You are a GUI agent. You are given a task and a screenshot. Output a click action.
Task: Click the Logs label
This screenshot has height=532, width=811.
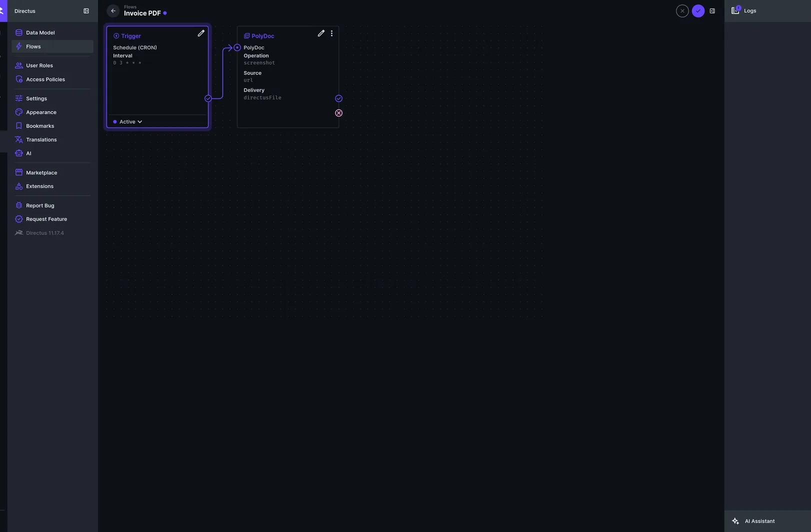pyautogui.click(x=750, y=10)
